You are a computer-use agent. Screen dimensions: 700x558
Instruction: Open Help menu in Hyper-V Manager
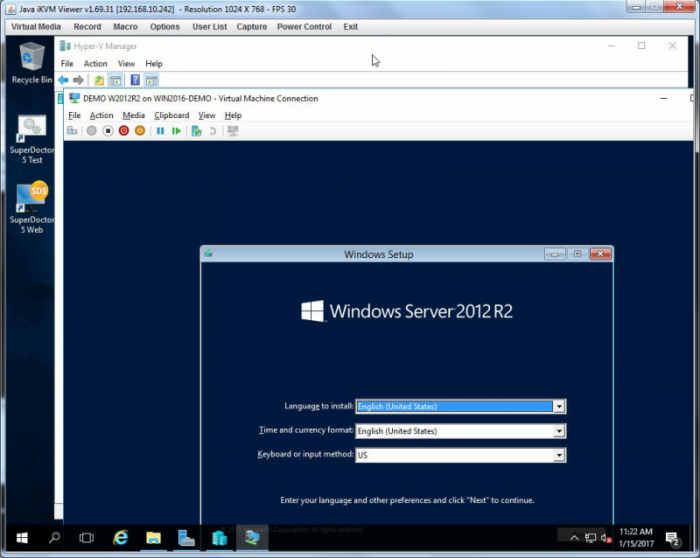coord(154,63)
